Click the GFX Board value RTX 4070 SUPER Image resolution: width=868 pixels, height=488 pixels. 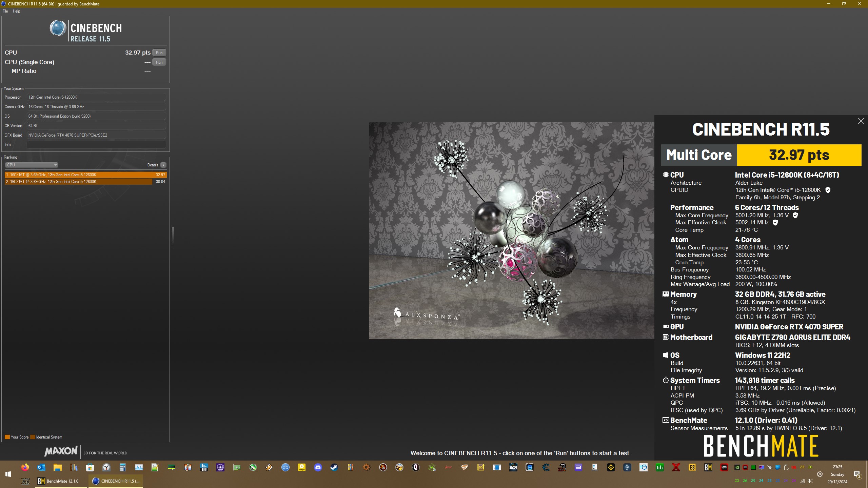pos(96,135)
